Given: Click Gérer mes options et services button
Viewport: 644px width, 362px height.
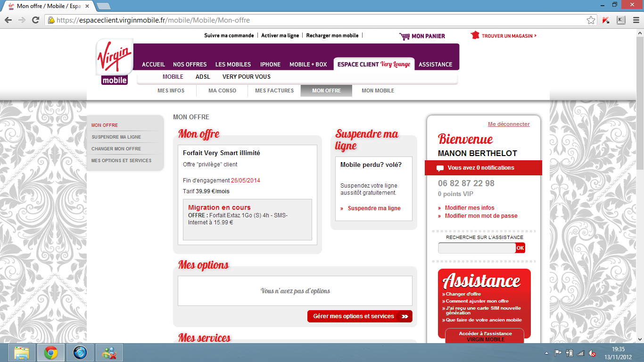Looking at the screenshot, I should [360, 316].
